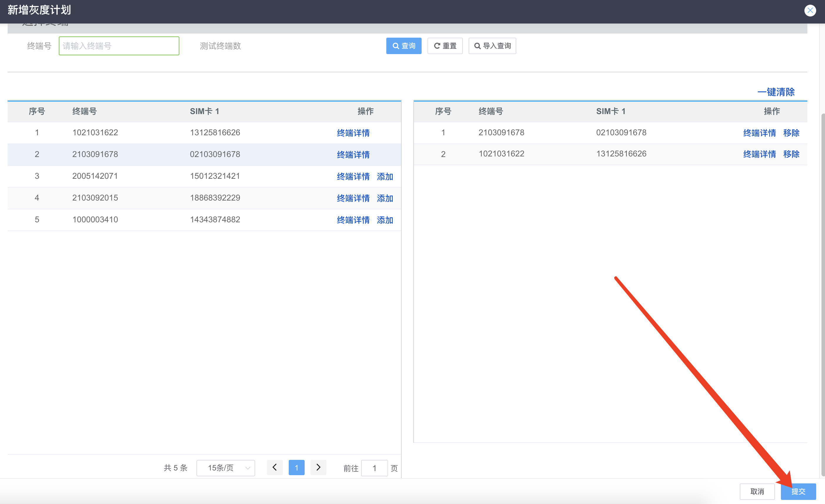Focus the 终端号 input field
Image resolution: width=825 pixels, height=504 pixels.
(x=119, y=46)
